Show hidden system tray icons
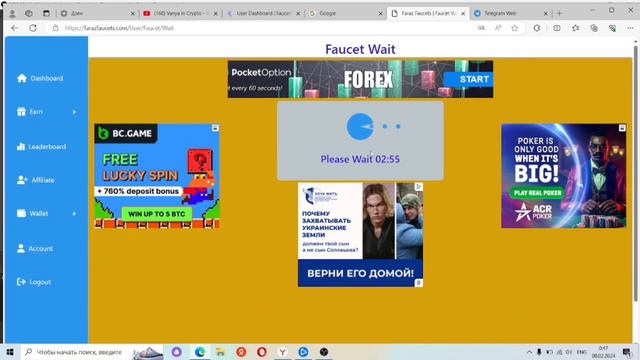The width and height of the screenshot is (640, 360). [529, 352]
